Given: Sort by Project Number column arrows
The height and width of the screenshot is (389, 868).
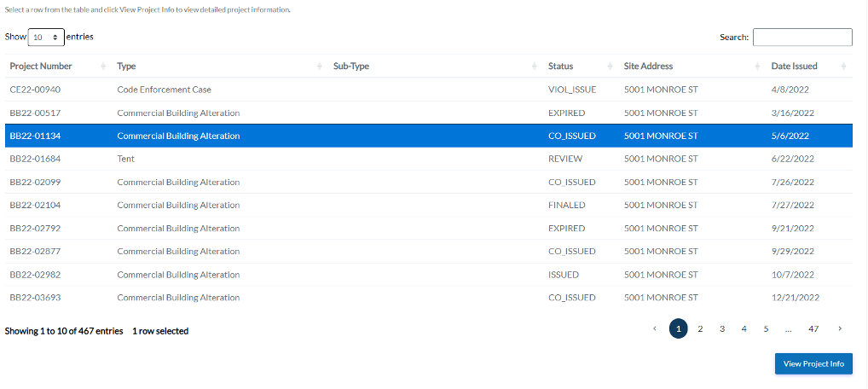Looking at the screenshot, I should (103, 67).
